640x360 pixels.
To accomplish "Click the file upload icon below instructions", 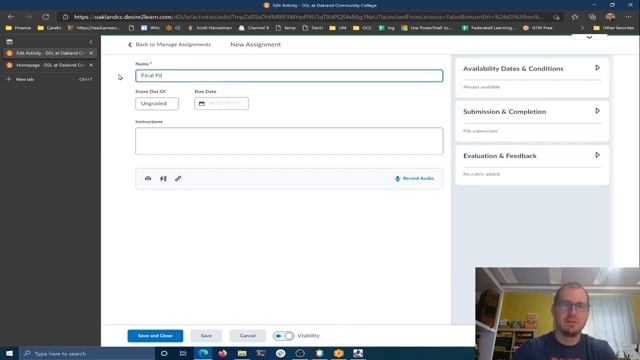I will 148,178.
